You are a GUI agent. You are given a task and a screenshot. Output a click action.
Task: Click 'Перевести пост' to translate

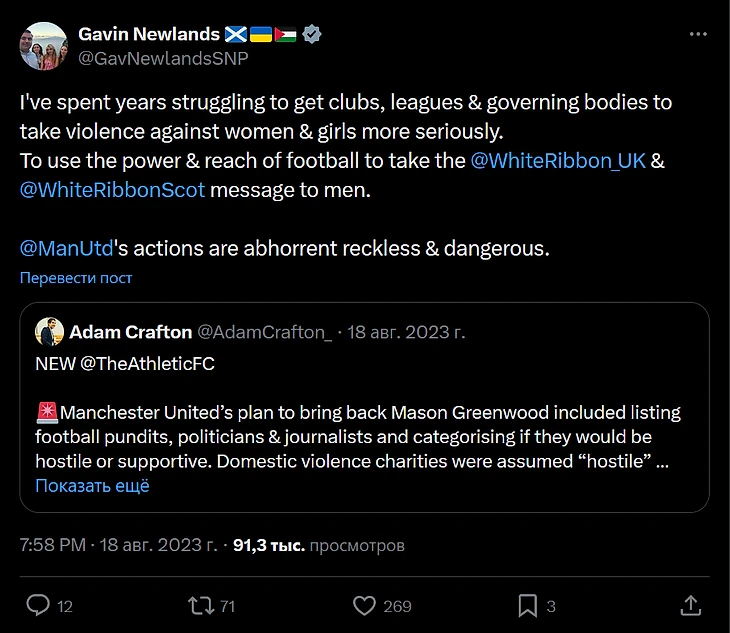coord(76,278)
